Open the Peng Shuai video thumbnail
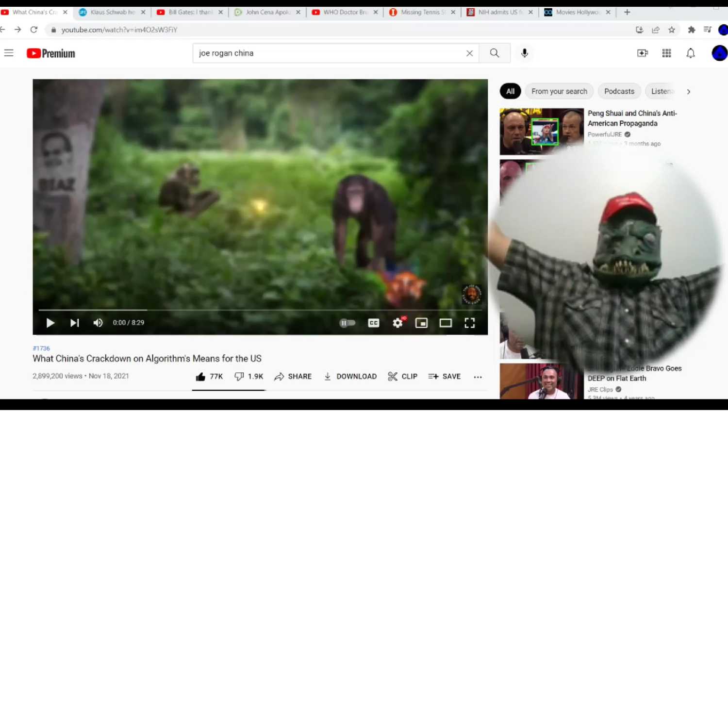 [541, 132]
